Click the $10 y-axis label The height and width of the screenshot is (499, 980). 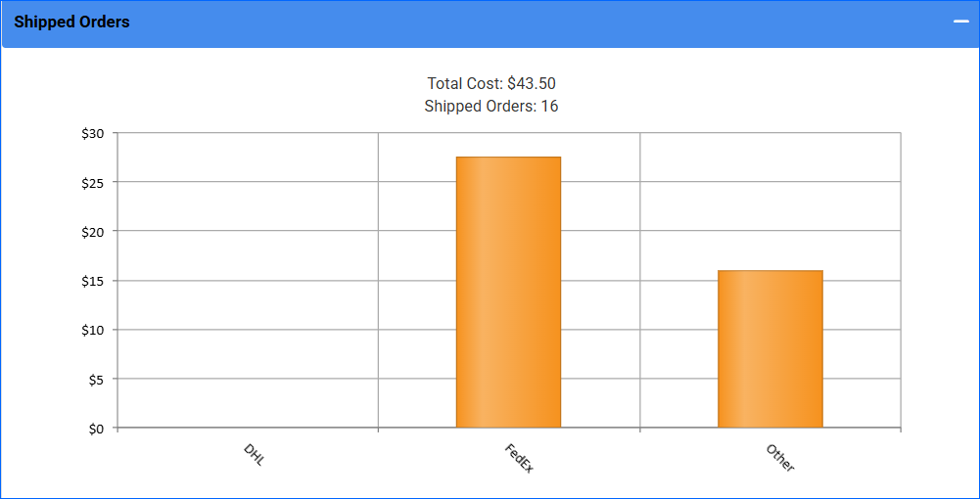click(93, 330)
